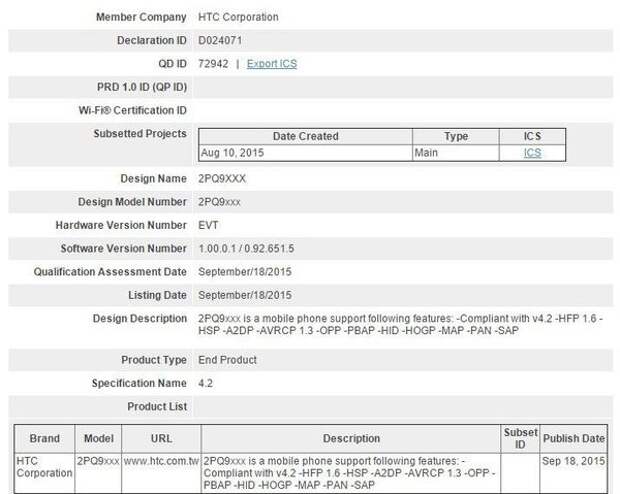Image resolution: width=620 pixels, height=494 pixels.
Task: Click the Listing Date label
Action: [157, 295]
